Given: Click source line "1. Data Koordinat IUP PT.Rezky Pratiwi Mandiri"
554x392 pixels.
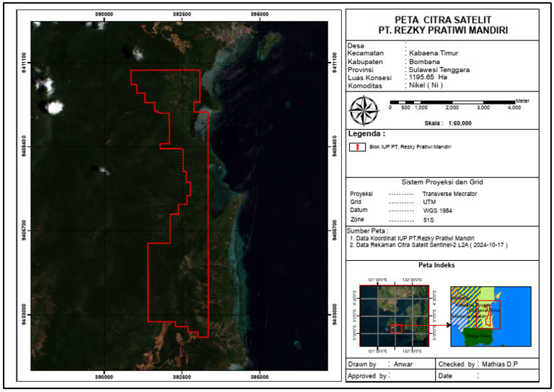Looking at the screenshot, I should click(412, 239).
